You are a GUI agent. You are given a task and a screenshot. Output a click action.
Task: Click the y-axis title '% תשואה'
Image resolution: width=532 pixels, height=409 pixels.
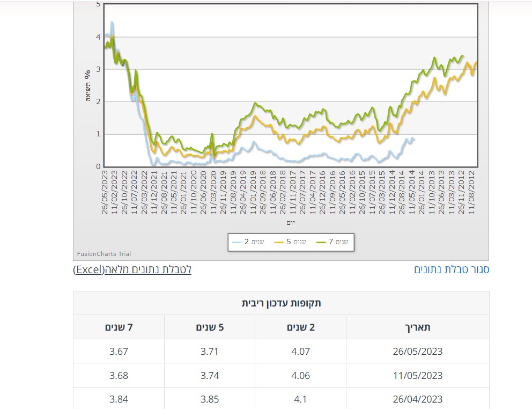click(x=87, y=85)
